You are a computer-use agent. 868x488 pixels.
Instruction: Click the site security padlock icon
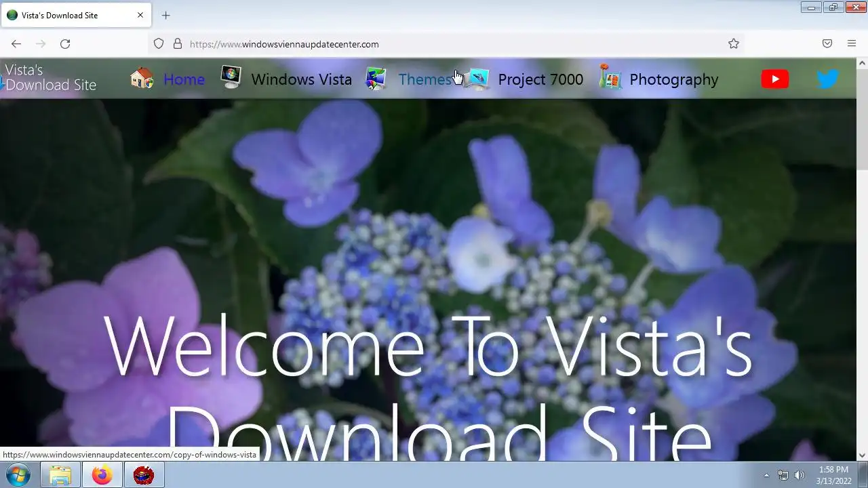point(178,44)
